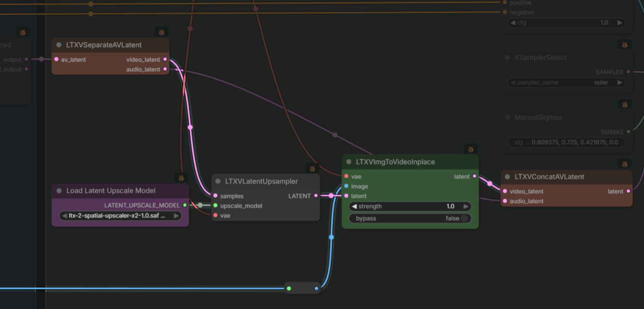Click the fox badge above LTXVImgToVideoInplace node
The image size is (644, 309).
pyautogui.click(x=470, y=149)
